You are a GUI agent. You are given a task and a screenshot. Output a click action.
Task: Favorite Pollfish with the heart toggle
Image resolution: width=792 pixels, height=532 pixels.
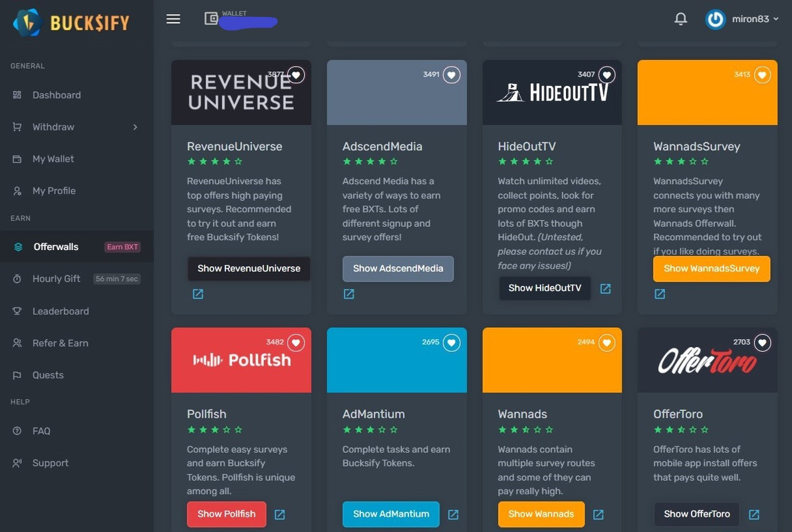pos(296,343)
